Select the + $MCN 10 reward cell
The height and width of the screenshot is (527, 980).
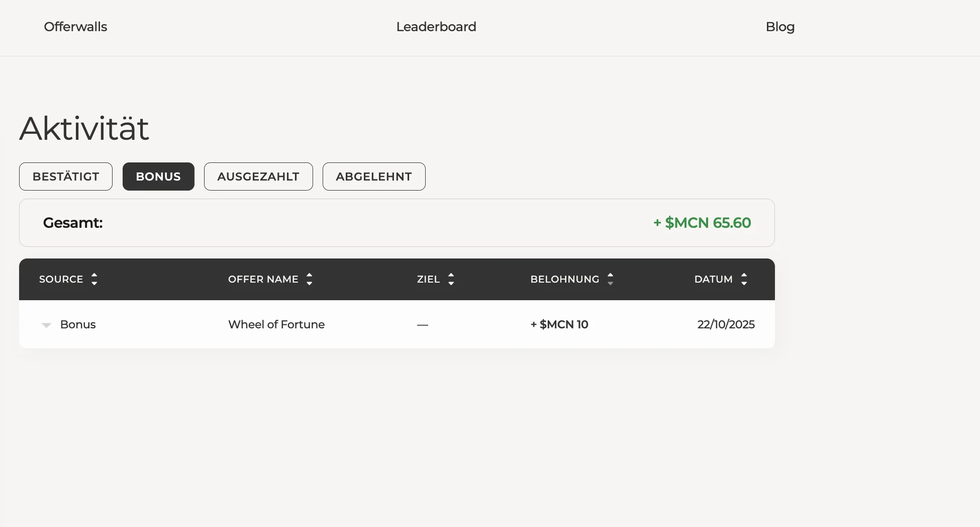(x=559, y=324)
